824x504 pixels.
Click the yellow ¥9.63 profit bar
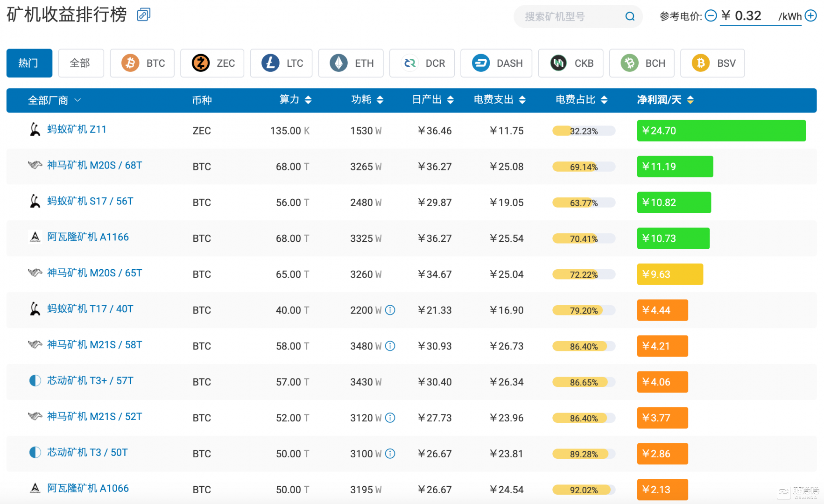point(670,274)
